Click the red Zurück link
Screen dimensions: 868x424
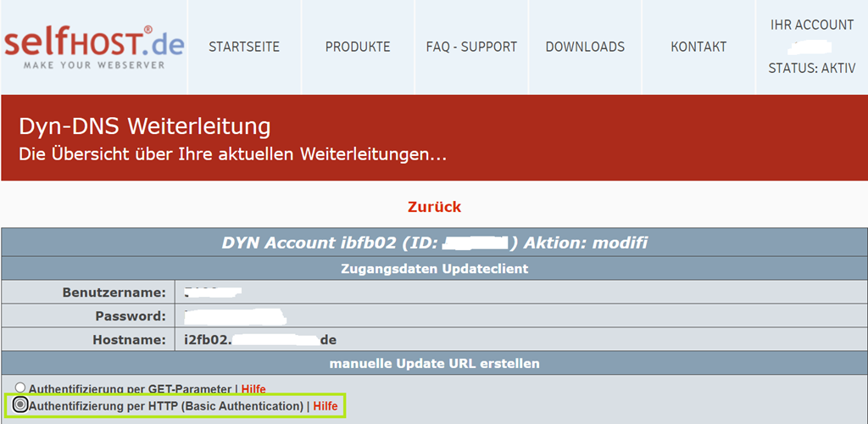tap(434, 207)
